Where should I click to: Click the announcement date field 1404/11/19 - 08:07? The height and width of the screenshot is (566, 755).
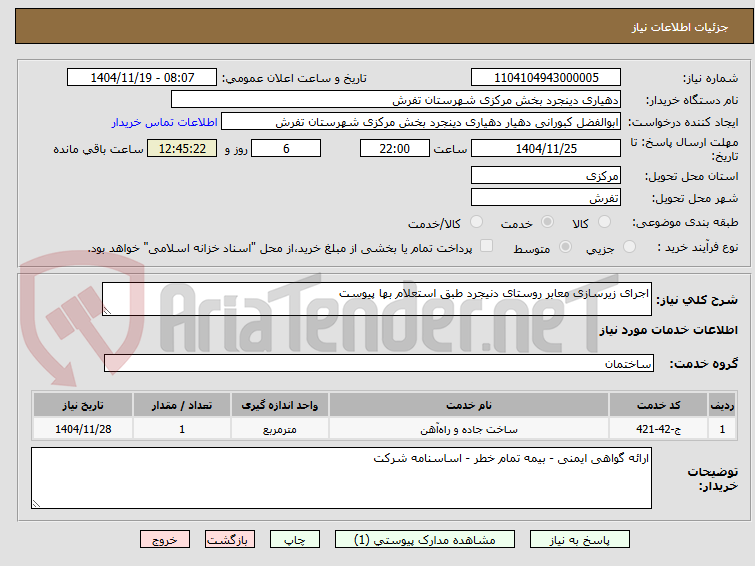click(x=142, y=78)
